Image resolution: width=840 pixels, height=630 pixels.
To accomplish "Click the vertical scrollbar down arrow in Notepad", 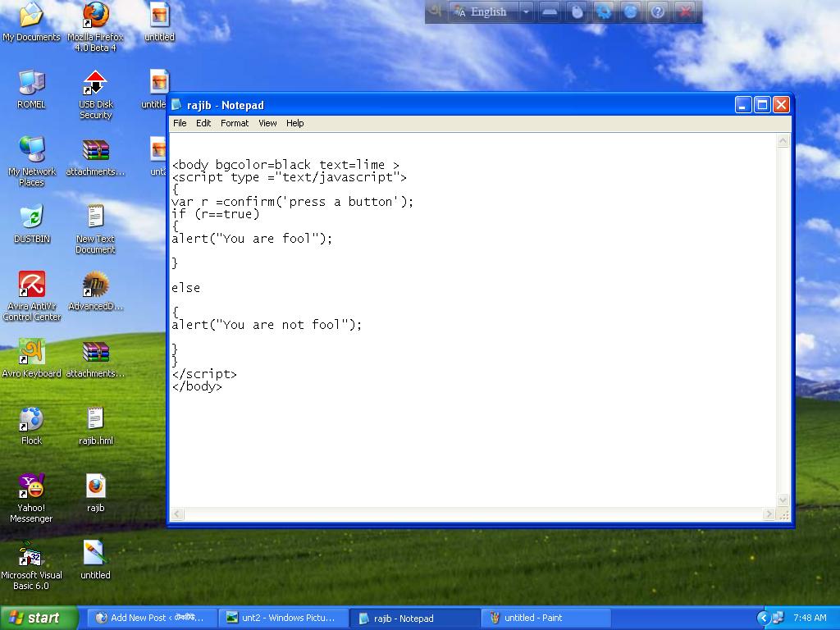I will click(x=783, y=500).
